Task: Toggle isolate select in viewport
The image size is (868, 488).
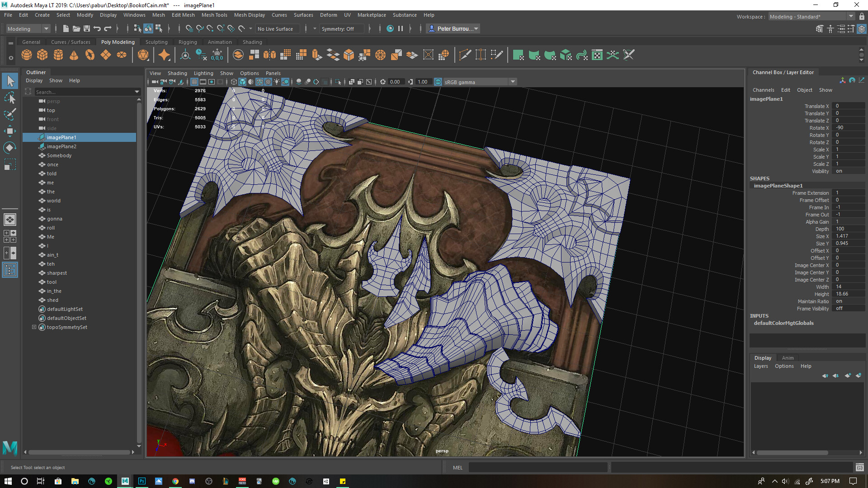Action: (338, 82)
